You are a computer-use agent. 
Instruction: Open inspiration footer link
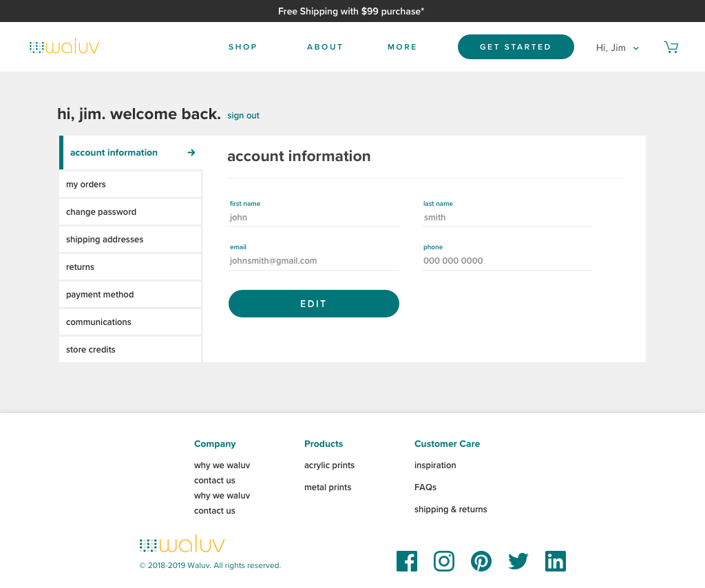tap(435, 465)
